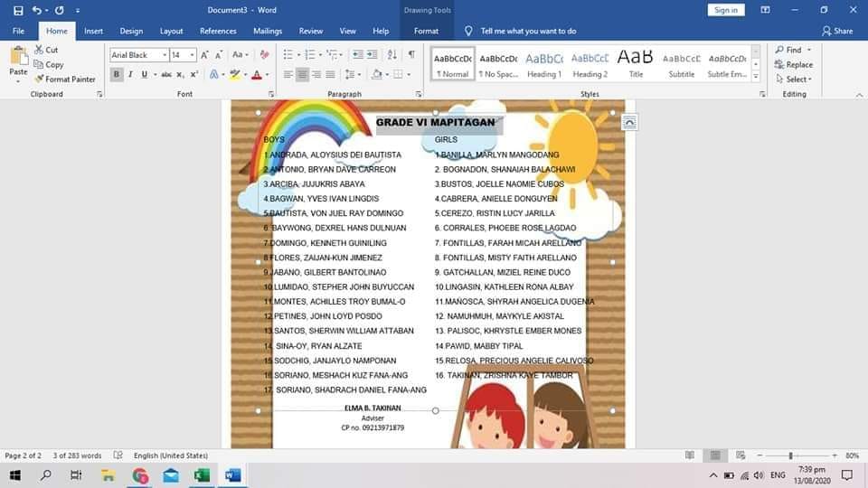Apply superscript formatting
The width and height of the screenshot is (868, 488).
(x=193, y=74)
